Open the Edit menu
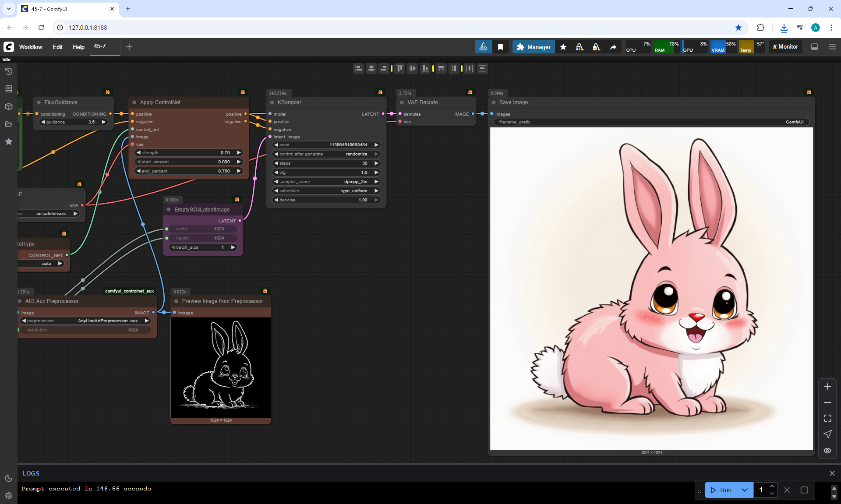 tap(57, 47)
